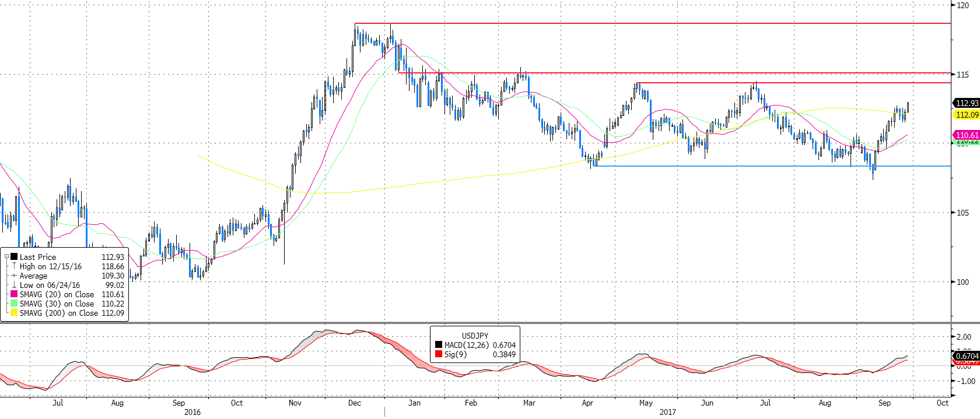Select the green SMAVG (30) swatch
The height and width of the screenshot is (419, 980).
[x=14, y=304]
